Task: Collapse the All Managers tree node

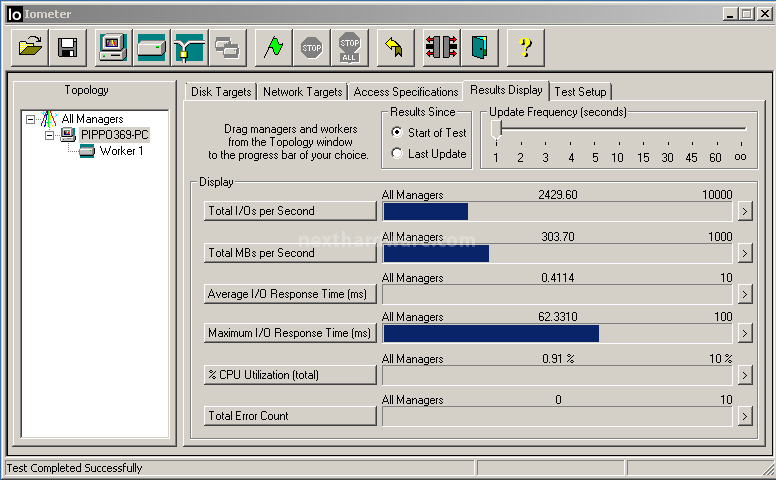Action: pos(31,119)
